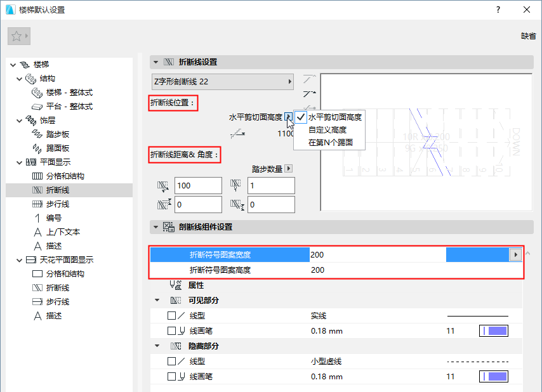This screenshot has width=542, height=392.
Task: Toggle checkbox for hidden part 线画笔
Action: pyautogui.click(x=171, y=376)
